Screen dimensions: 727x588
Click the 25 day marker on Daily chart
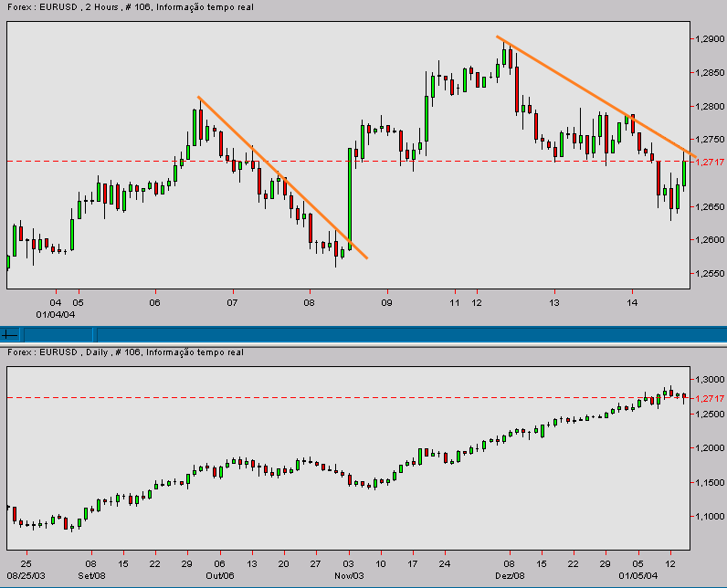pyautogui.click(x=26, y=564)
